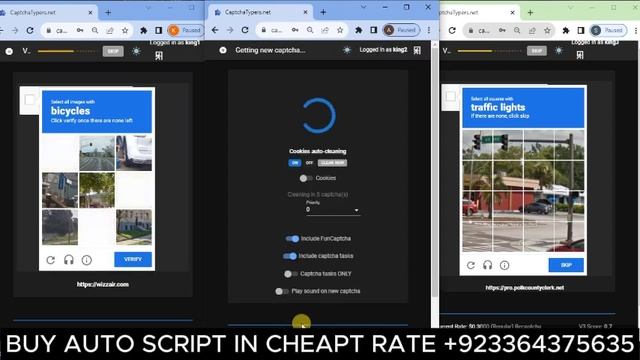640x360 pixels.
Task: Toggle brightness theme icon in middle panel
Action: pos(347,50)
